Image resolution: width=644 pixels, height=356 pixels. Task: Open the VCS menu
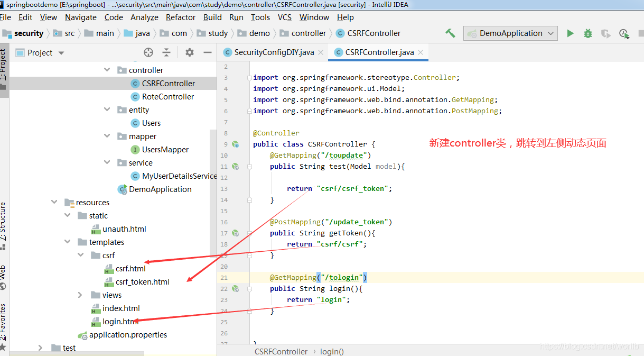(x=285, y=17)
